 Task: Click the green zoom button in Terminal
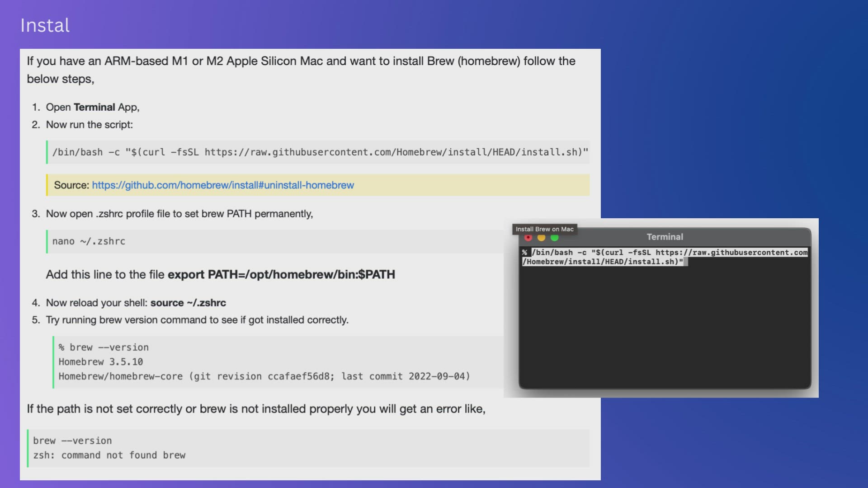click(555, 238)
